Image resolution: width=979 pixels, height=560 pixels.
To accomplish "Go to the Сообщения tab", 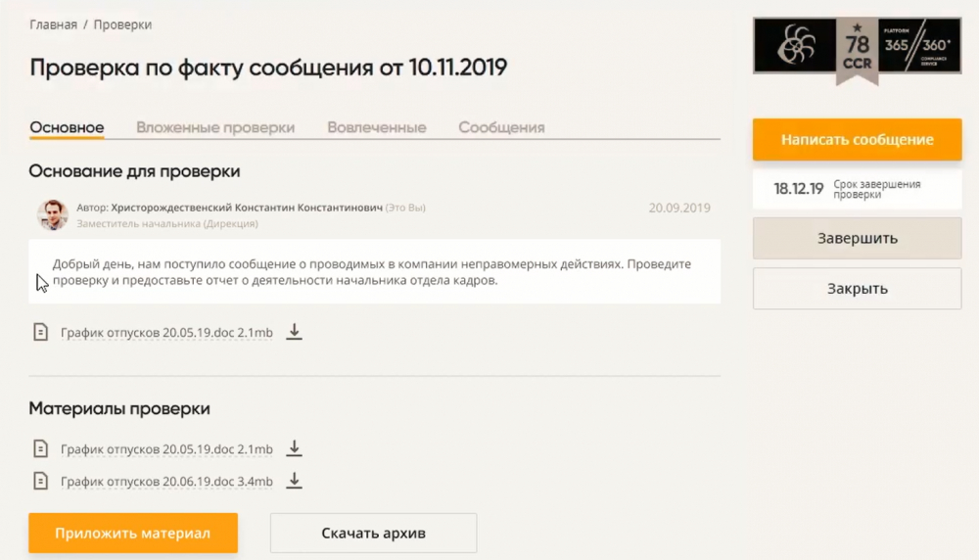I will point(501,127).
